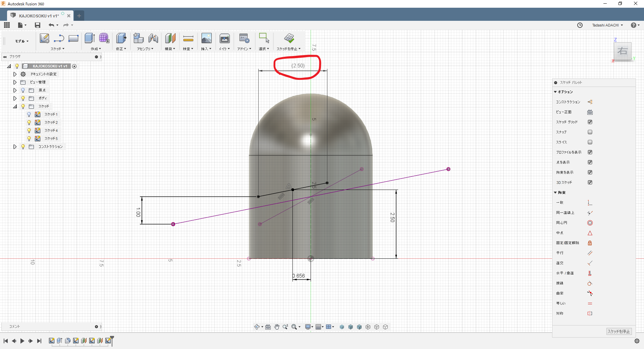Open the モデル workspace dropdown
This screenshot has height=349, width=644.
pyautogui.click(x=22, y=41)
